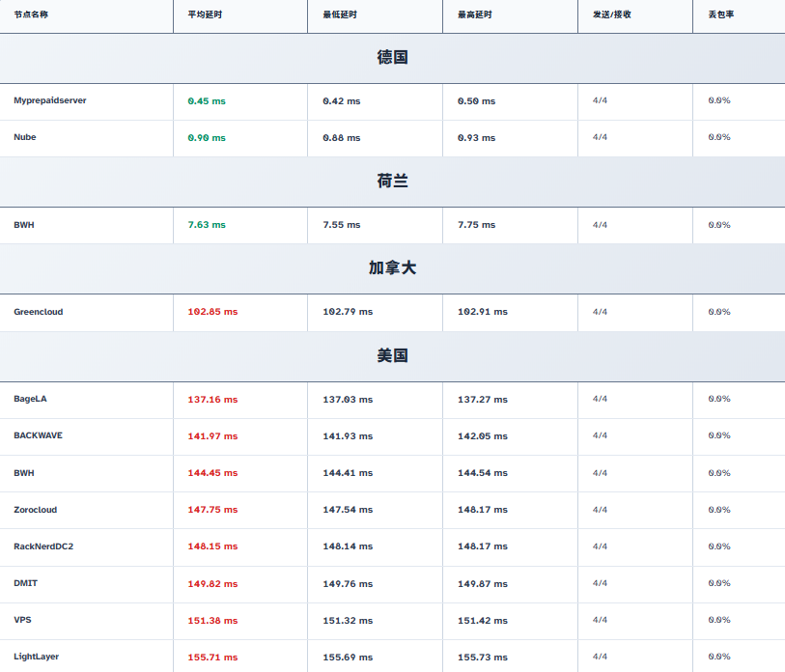The height and width of the screenshot is (672, 785).
Task: Click the 节点名称 column header
Action: 31,15
